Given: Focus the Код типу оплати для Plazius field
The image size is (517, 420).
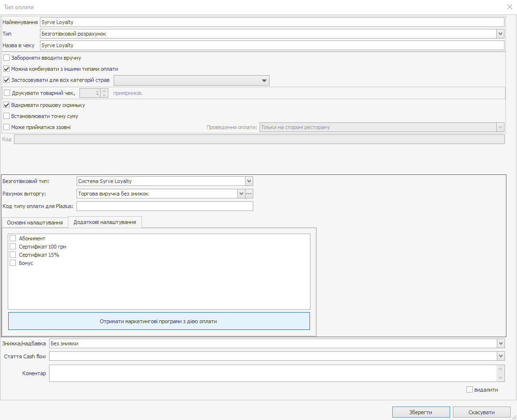Looking at the screenshot, I should (x=165, y=206).
